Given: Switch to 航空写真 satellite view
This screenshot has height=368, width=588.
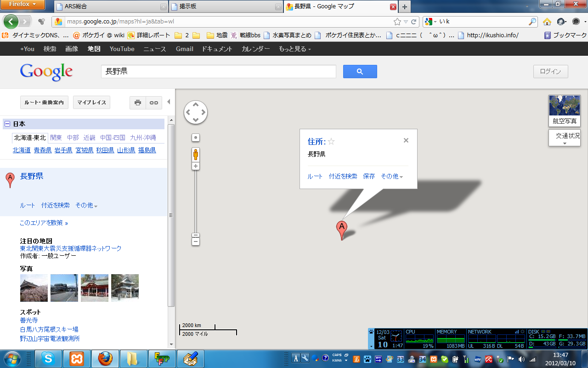Looking at the screenshot, I should pyautogui.click(x=564, y=111).
